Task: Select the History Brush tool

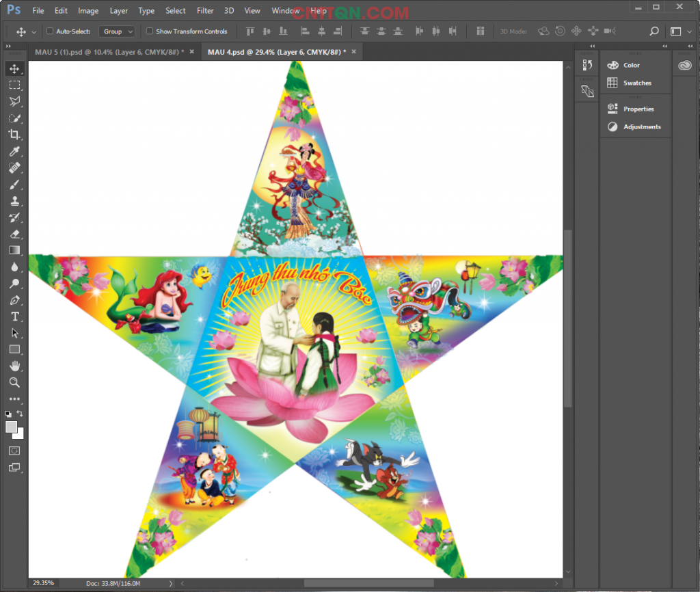Action: [14, 217]
